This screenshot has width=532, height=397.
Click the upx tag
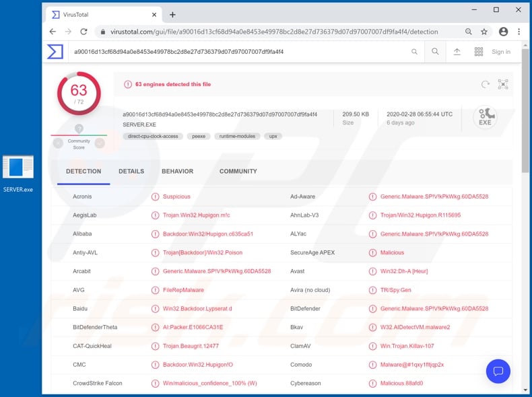[273, 136]
